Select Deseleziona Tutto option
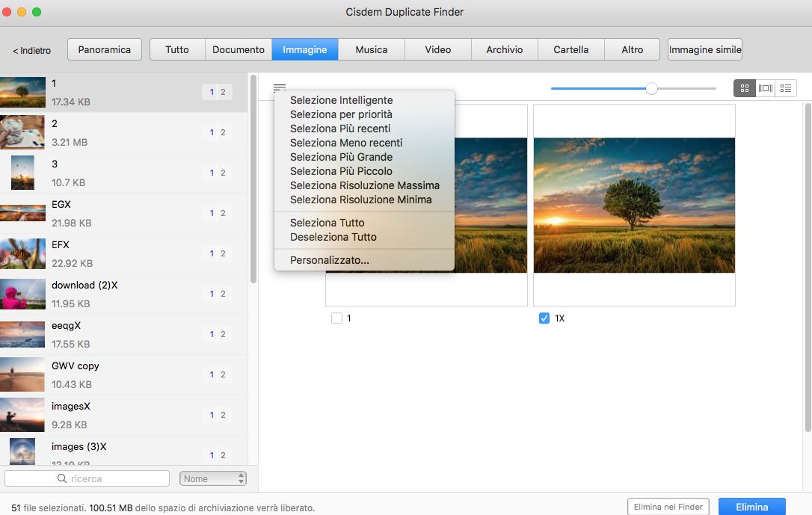812x515 pixels. point(333,237)
